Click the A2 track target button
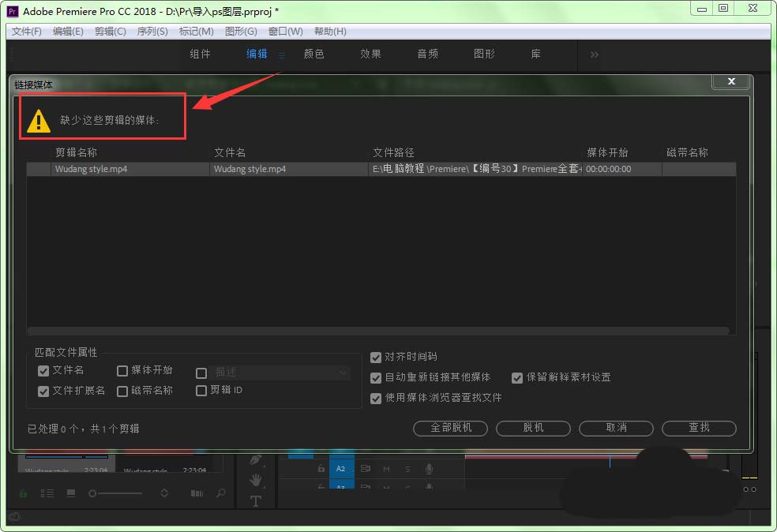Image resolution: width=777 pixels, height=532 pixels. click(340, 468)
